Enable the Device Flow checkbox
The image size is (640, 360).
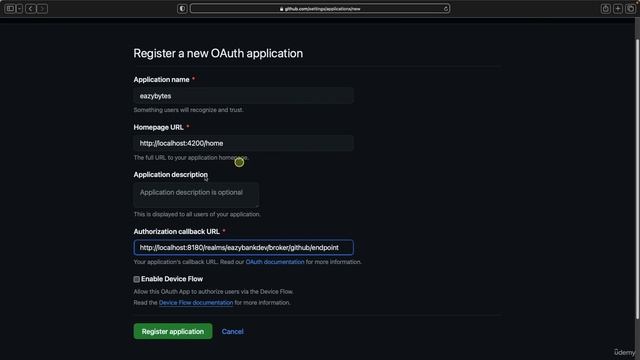136,279
